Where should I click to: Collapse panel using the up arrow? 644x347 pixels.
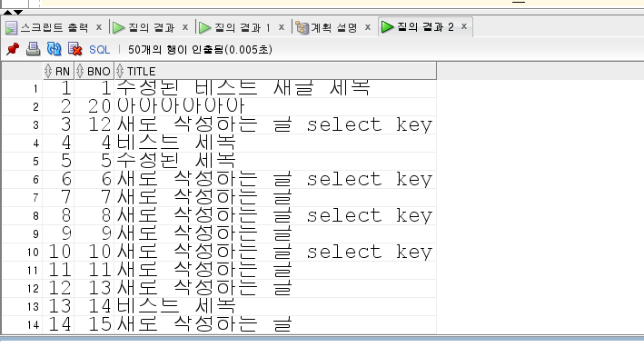tap(8, 13)
